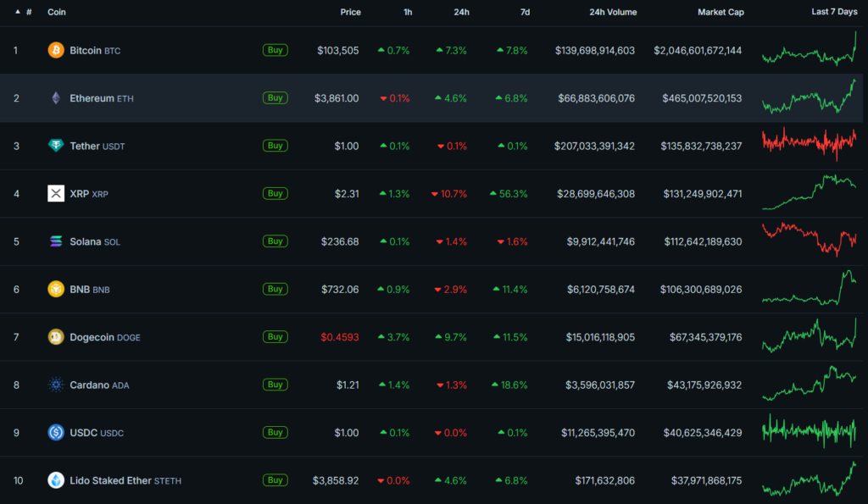Sort the list by Market Cap
Image resolution: width=868 pixels, height=504 pixels.
[721, 12]
